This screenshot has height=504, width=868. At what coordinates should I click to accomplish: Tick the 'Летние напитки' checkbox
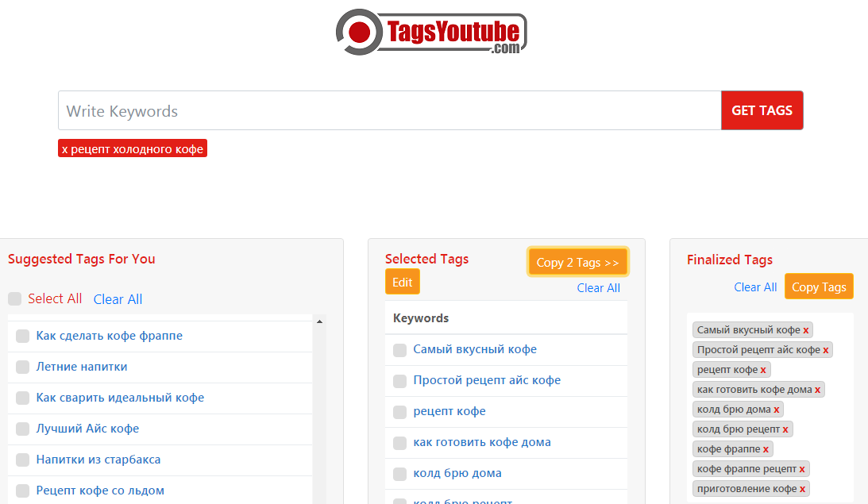point(23,367)
